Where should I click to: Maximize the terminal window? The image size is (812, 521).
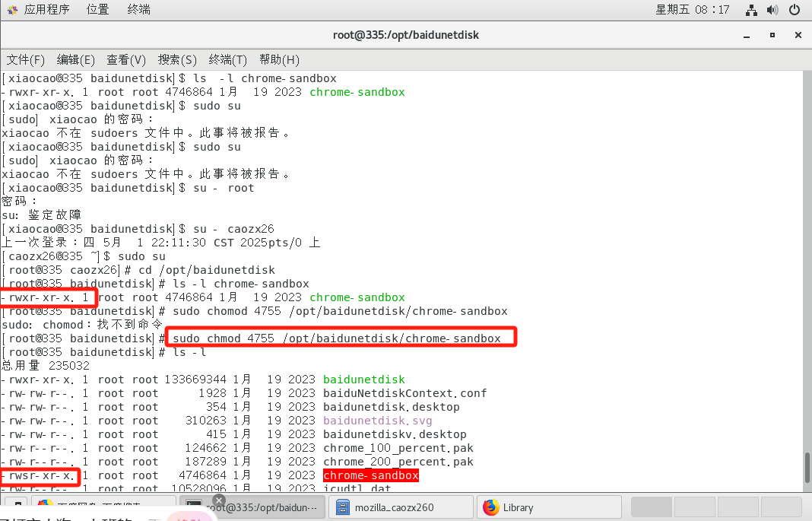772,35
